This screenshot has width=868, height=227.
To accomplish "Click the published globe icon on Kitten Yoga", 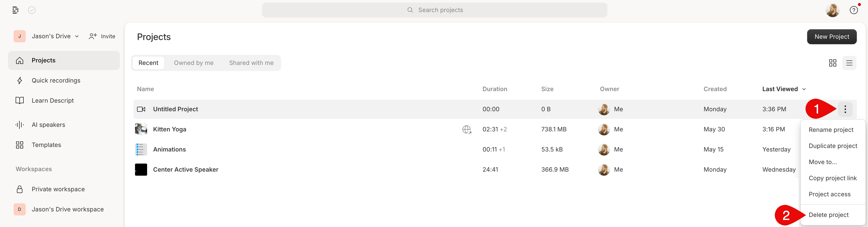I will 467,129.
